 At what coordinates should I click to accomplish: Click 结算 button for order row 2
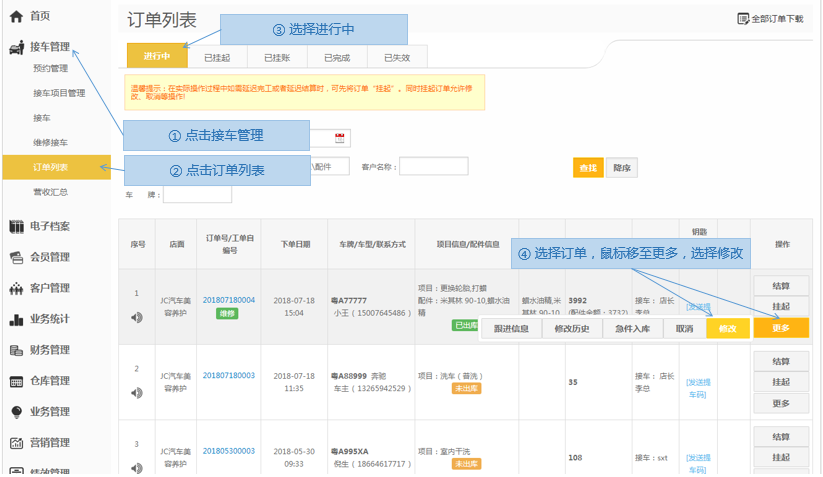pos(780,361)
